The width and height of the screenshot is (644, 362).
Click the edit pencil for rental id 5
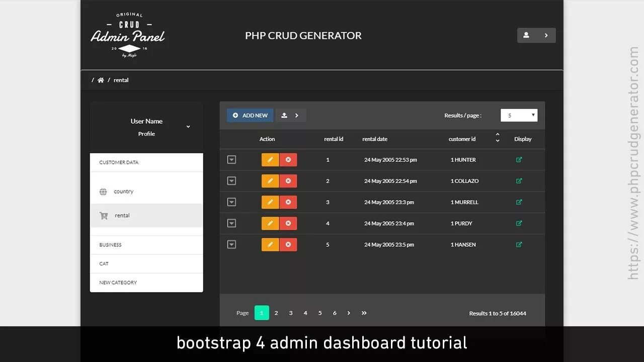tap(270, 244)
